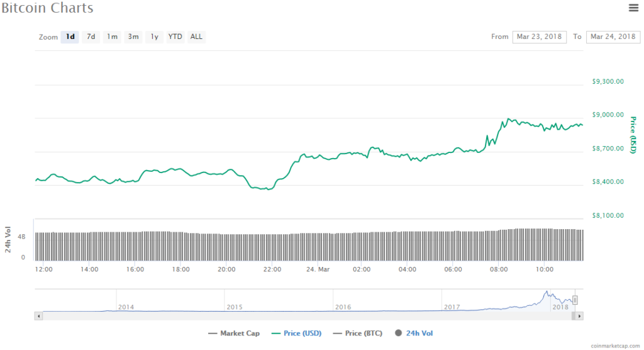
Task: Click the navigator scroll left arrow
Action: tap(39, 316)
